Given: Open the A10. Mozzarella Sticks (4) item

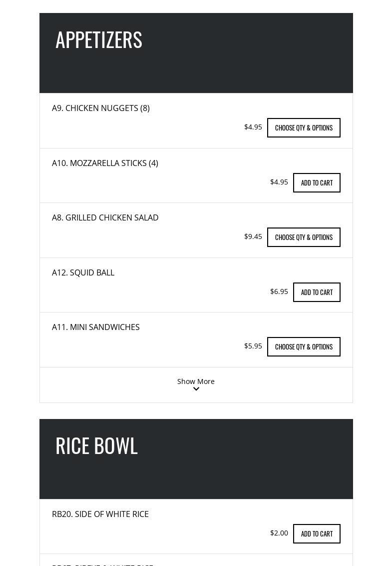Looking at the screenshot, I should coord(105,163).
